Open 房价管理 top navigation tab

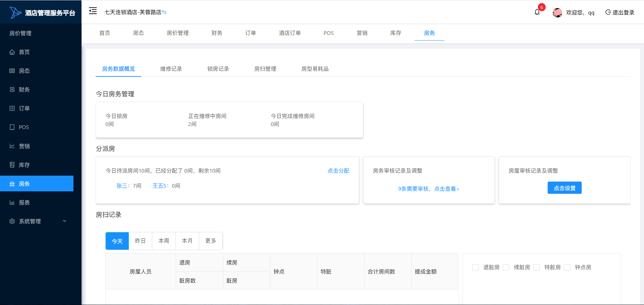tap(177, 33)
